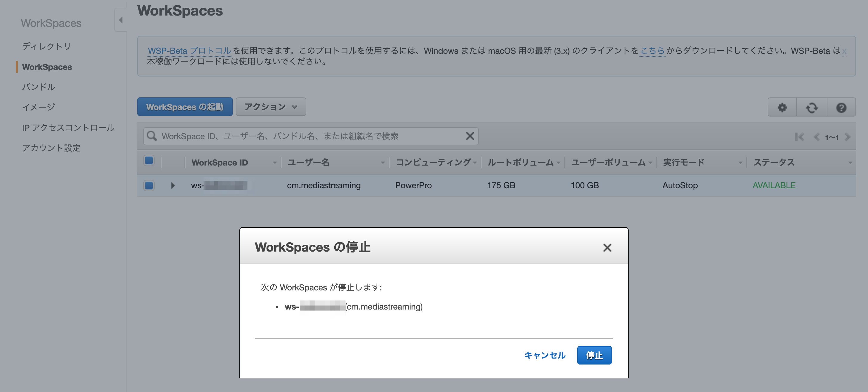Viewport: 868px width, 392px height.
Task: Go to next page arrow
Action: (x=847, y=137)
